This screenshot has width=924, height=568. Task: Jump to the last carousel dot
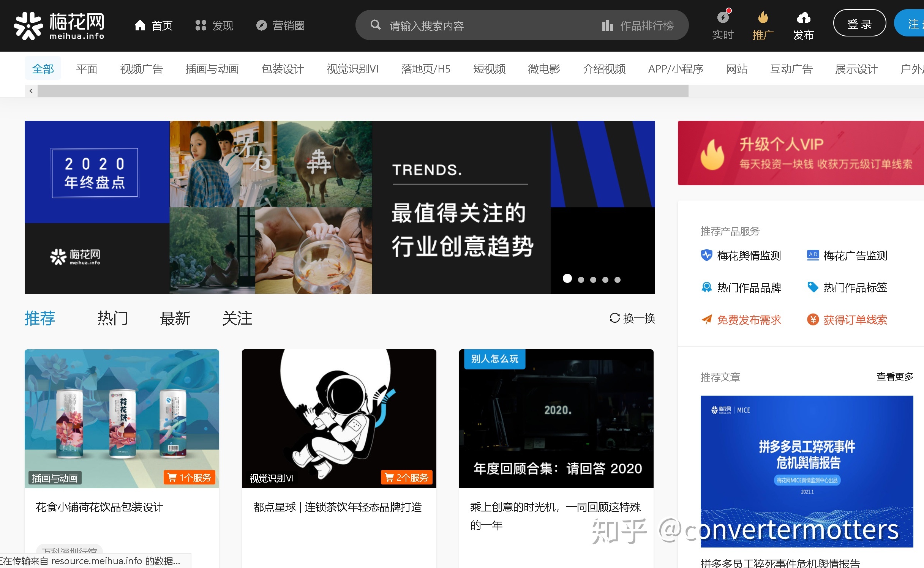tap(618, 280)
